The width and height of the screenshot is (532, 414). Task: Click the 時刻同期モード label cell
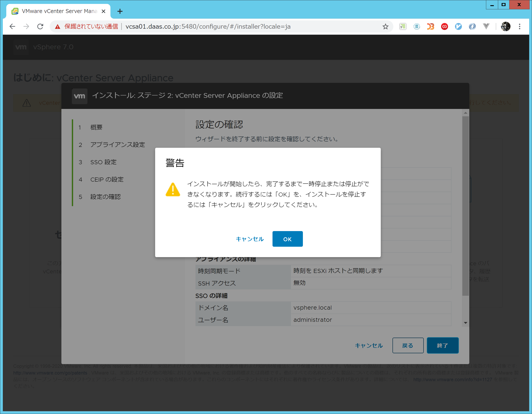(243, 271)
